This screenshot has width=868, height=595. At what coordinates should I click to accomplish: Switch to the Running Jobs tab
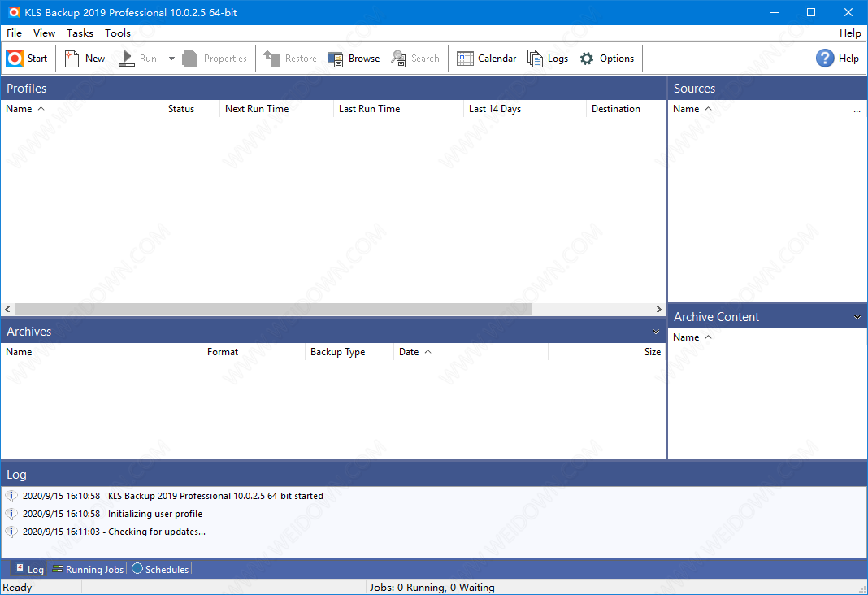88,569
